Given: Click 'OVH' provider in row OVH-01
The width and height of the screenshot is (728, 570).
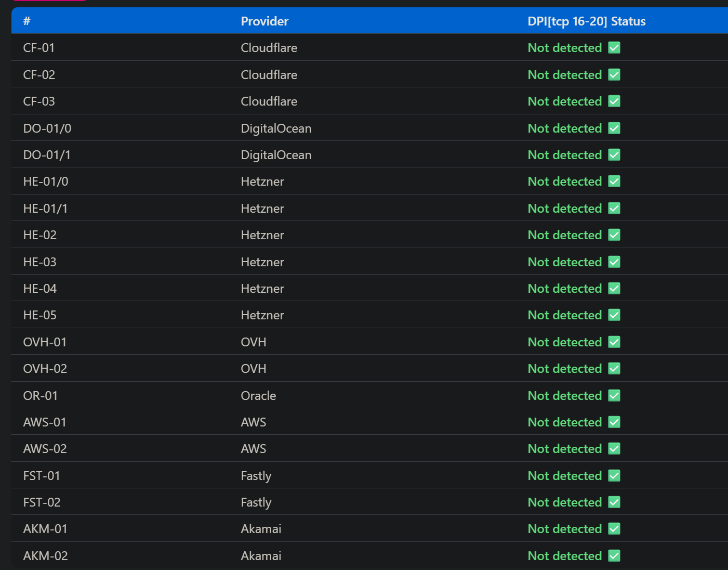Looking at the screenshot, I should (254, 342).
